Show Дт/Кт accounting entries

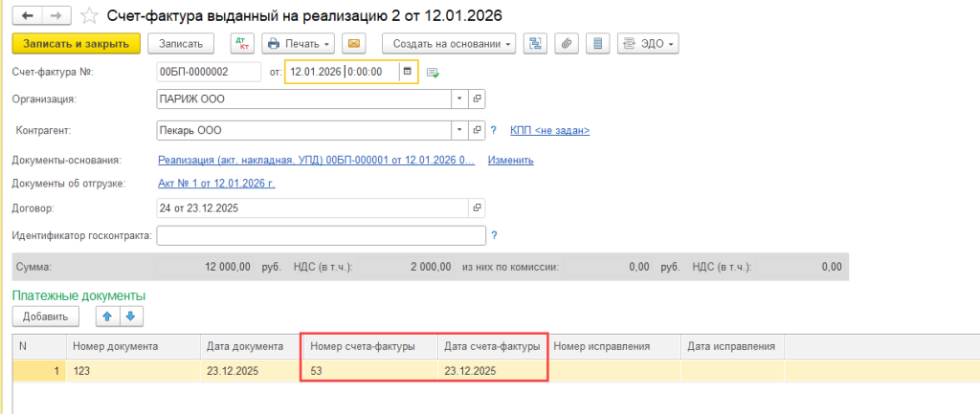tap(240, 44)
